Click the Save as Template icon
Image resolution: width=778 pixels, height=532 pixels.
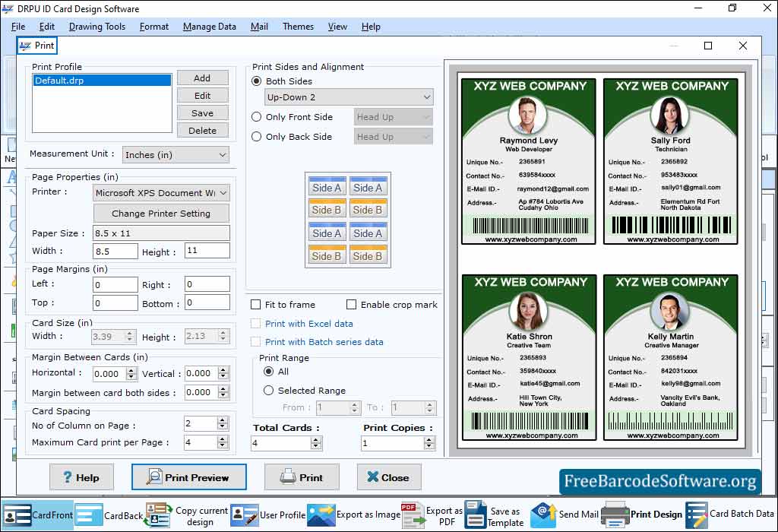click(x=475, y=515)
